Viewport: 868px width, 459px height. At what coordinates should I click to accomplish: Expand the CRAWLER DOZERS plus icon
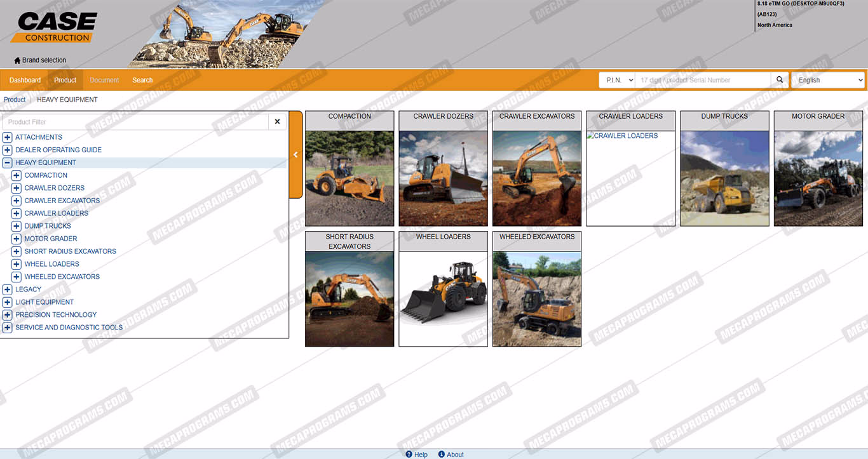17,188
